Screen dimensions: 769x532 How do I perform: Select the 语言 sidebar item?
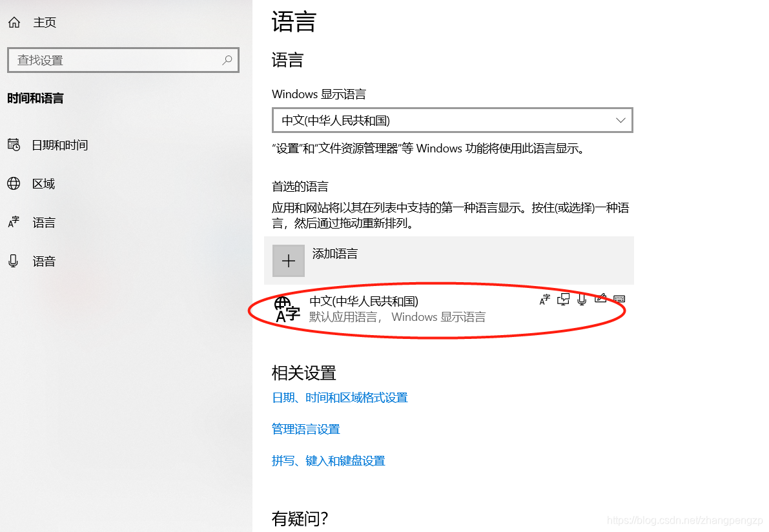coord(44,223)
